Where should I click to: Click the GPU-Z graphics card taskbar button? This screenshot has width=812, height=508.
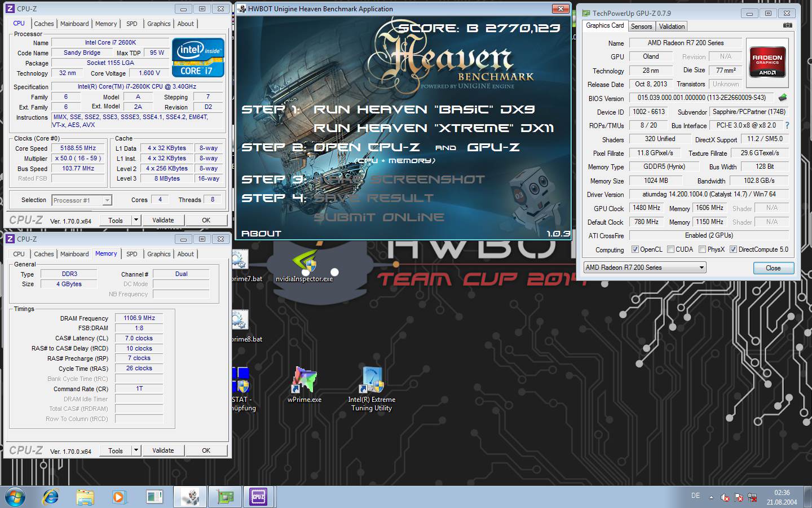tap(225, 497)
